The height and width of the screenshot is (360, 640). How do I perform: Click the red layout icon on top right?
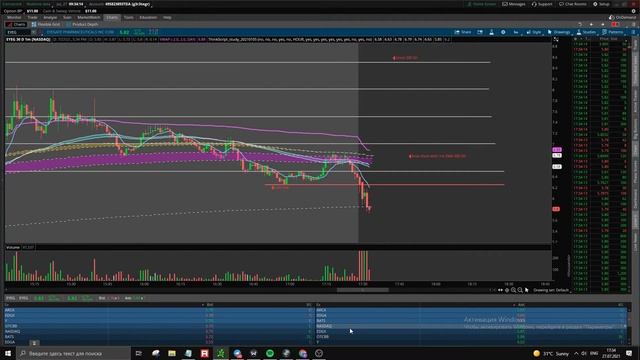tap(615, 24)
